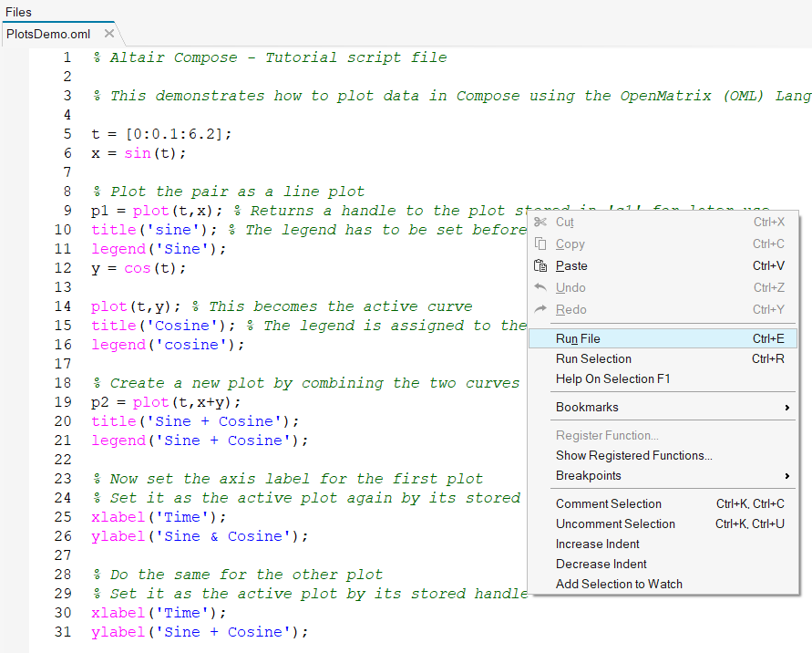Click the Copy icon in context menu

click(540, 244)
